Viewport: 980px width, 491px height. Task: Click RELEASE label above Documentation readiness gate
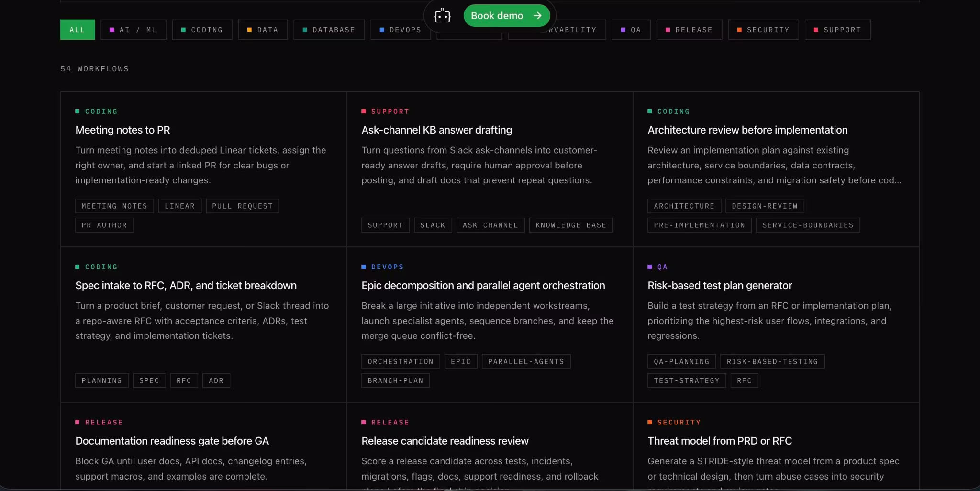coord(104,423)
